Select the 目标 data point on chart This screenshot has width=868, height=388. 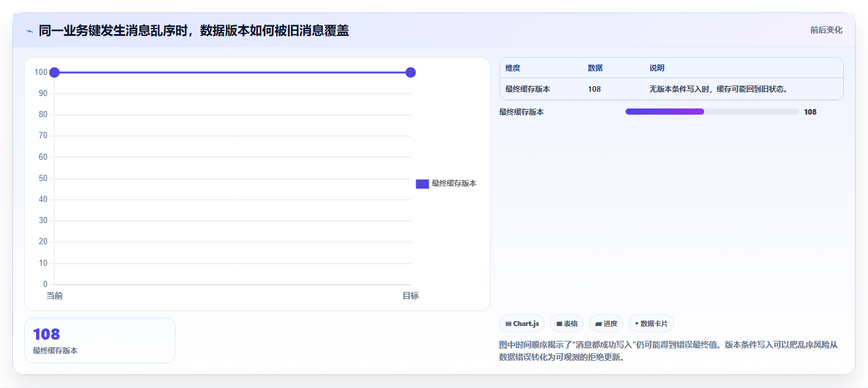click(410, 73)
